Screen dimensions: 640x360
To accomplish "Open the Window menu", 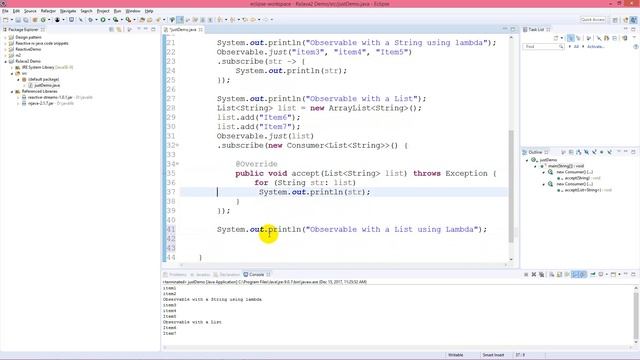I will (133, 11).
